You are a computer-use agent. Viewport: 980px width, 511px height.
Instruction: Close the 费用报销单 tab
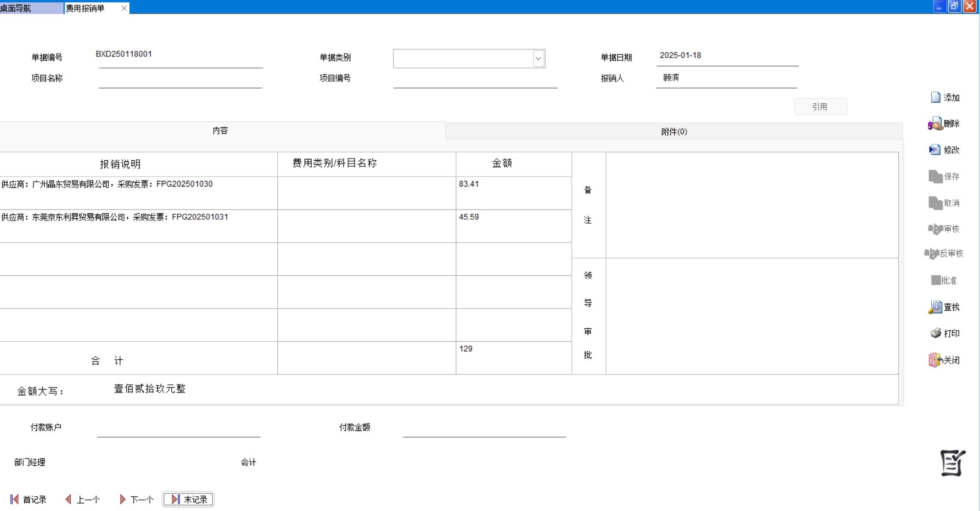click(x=124, y=8)
